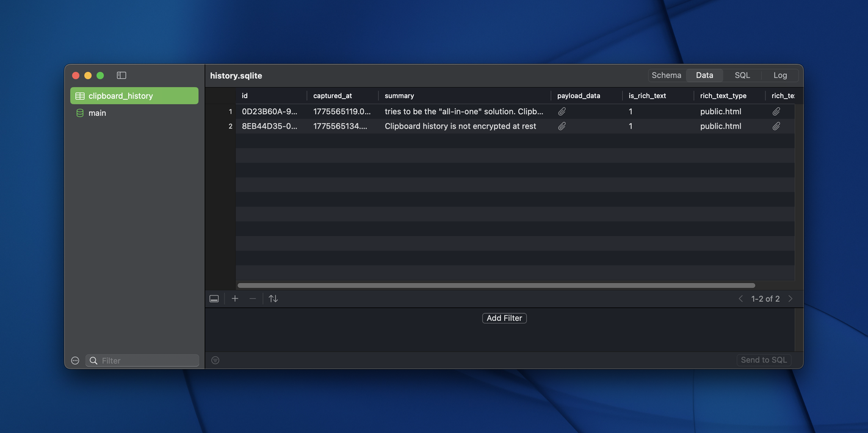
Task: Delete the selected row using the minus icon
Action: coord(251,298)
